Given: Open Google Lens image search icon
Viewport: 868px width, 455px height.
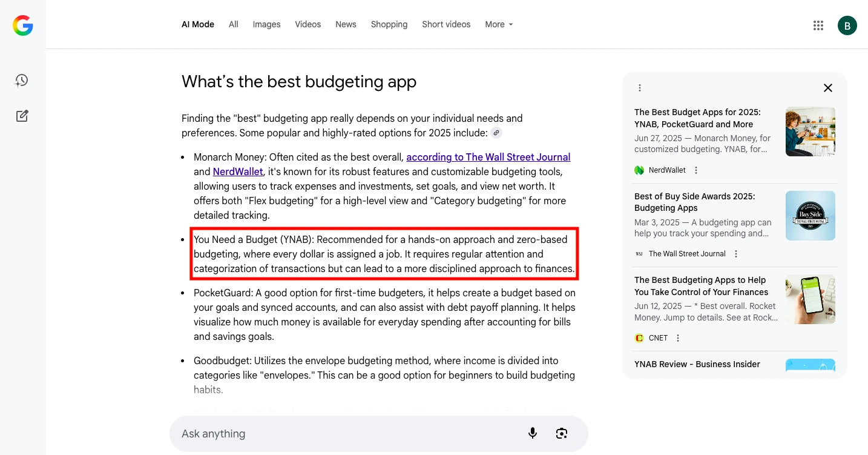Looking at the screenshot, I should (562, 433).
